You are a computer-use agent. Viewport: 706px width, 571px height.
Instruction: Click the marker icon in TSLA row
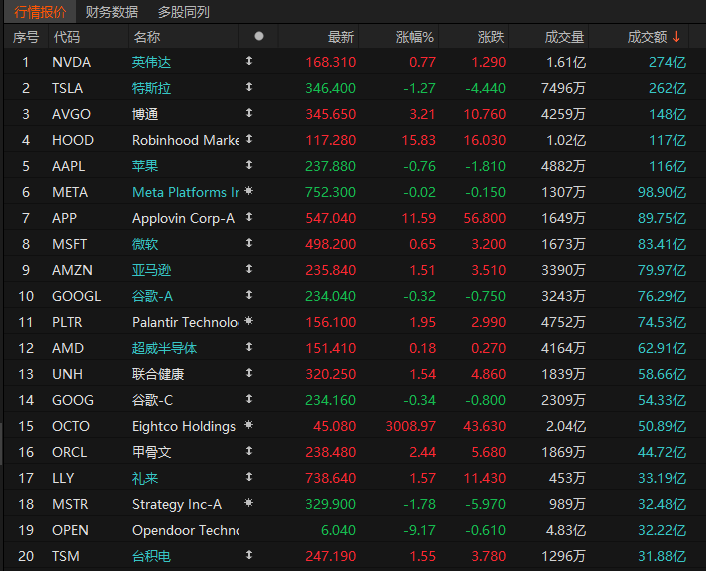pyautogui.click(x=249, y=87)
